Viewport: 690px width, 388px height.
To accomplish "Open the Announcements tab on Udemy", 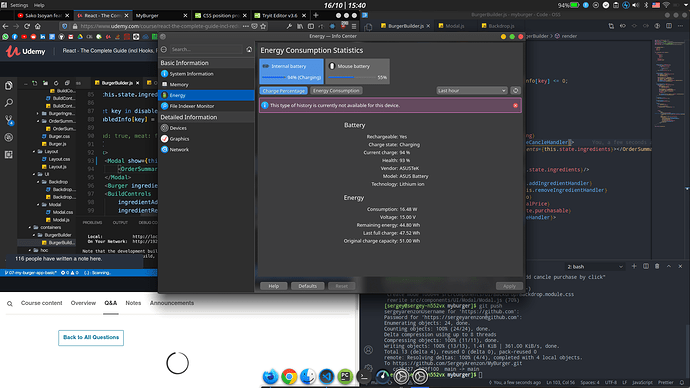I will tap(172, 303).
